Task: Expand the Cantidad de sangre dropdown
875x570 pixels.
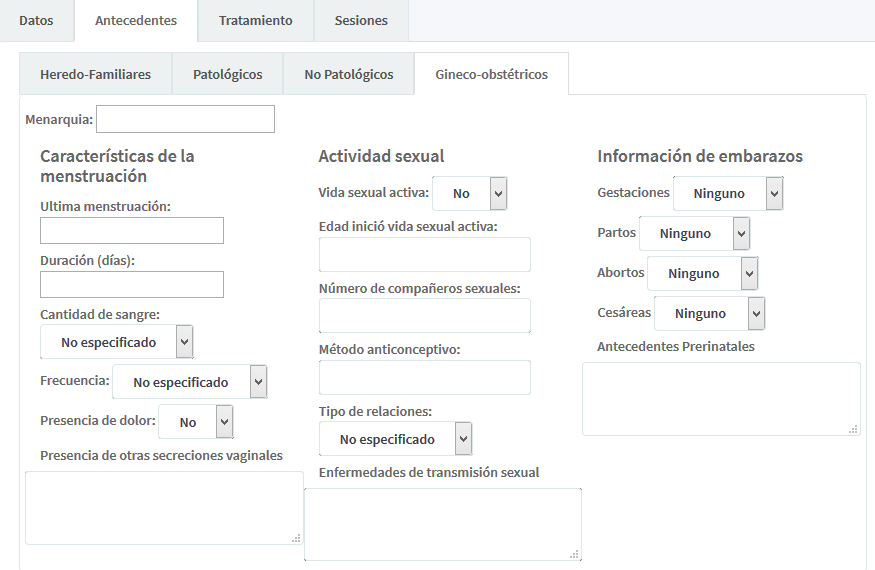Action: click(x=116, y=342)
